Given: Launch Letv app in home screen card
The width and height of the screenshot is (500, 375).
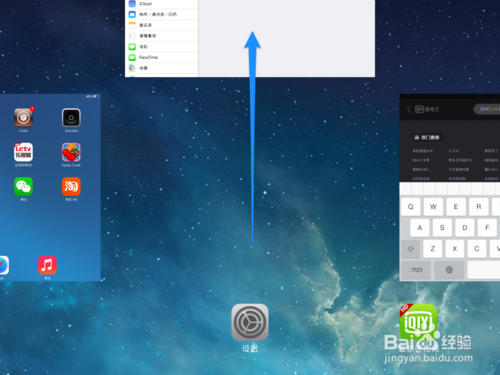Looking at the screenshot, I should (23, 152).
